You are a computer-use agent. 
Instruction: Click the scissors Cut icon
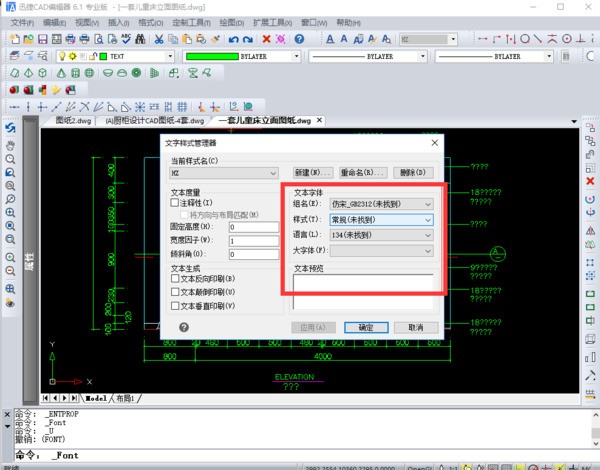coord(159,39)
